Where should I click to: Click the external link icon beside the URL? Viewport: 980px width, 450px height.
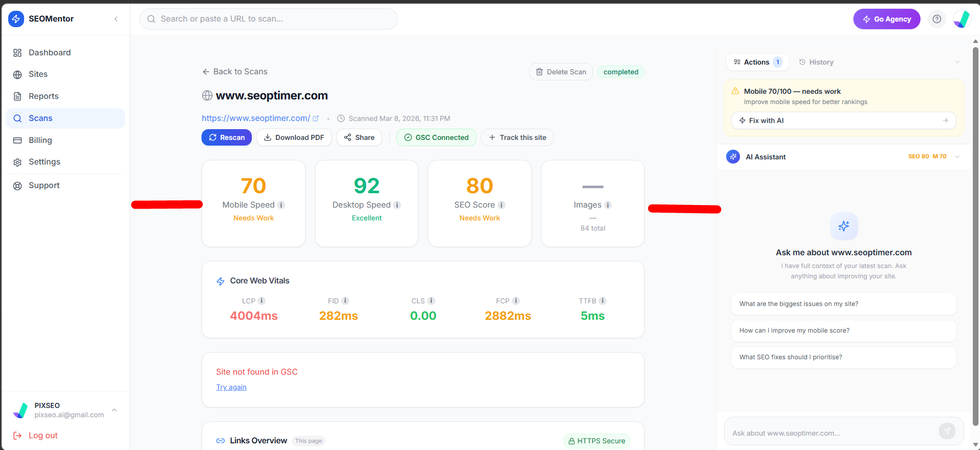click(x=316, y=118)
